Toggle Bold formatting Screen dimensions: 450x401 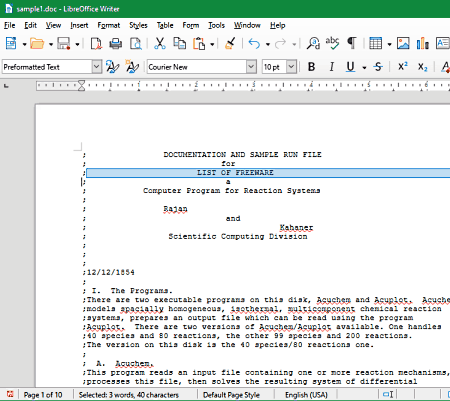coord(311,67)
